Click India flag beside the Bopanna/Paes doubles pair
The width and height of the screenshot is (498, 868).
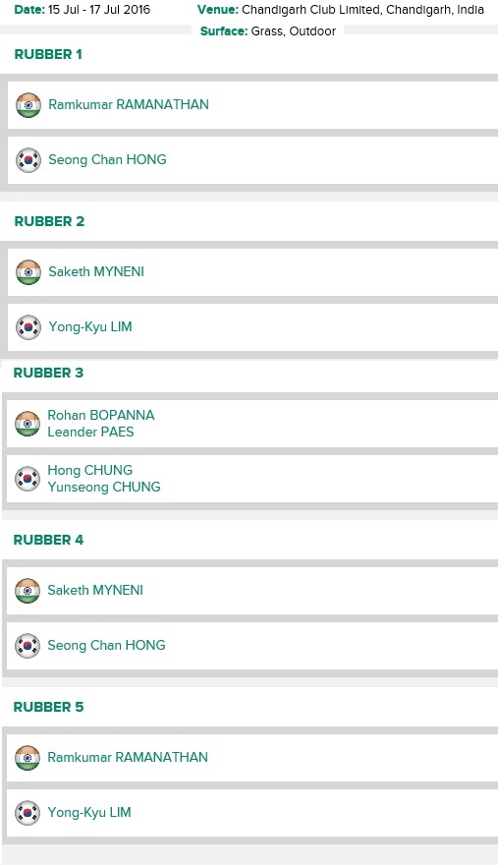[x=28, y=424]
